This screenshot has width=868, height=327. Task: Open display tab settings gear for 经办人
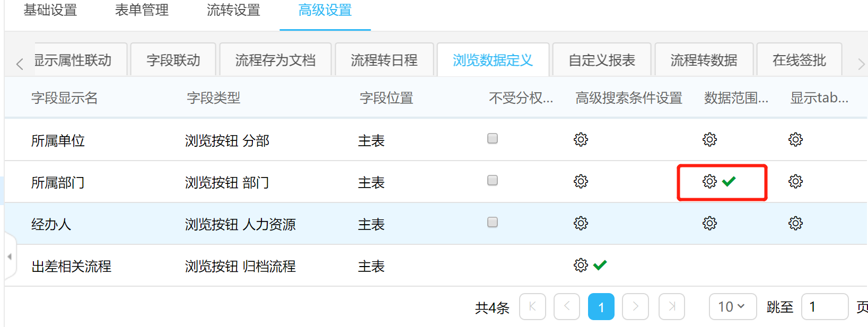tap(795, 223)
